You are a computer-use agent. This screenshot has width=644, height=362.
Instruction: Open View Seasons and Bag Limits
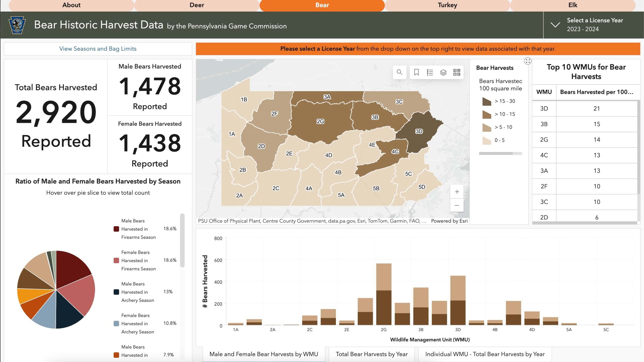coord(98,48)
